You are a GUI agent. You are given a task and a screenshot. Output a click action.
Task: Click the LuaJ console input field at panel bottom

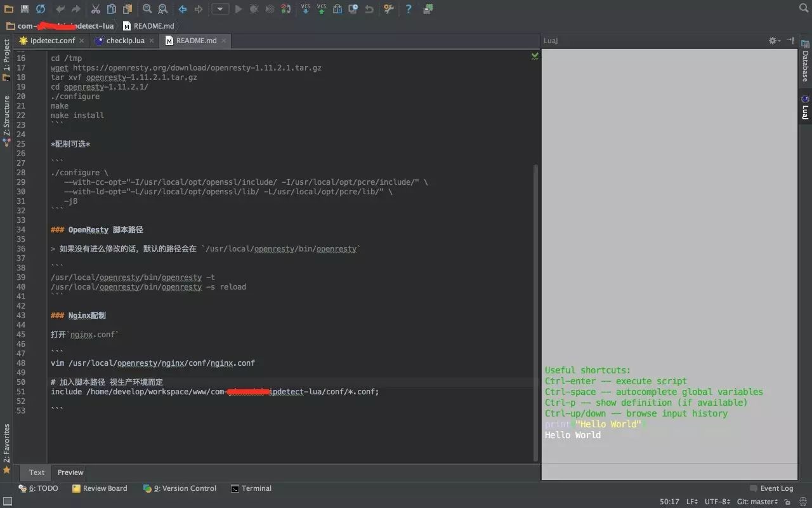669,471
